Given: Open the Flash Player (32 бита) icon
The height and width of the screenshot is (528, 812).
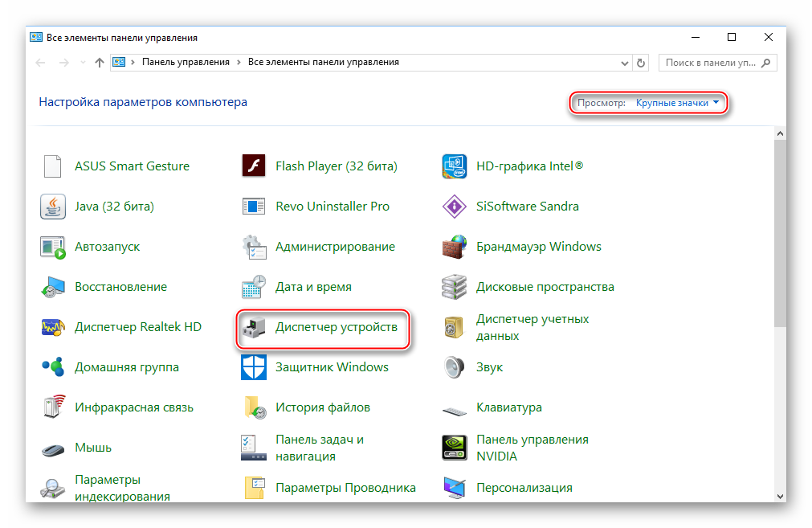Looking at the screenshot, I should pyautogui.click(x=254, y=166).
